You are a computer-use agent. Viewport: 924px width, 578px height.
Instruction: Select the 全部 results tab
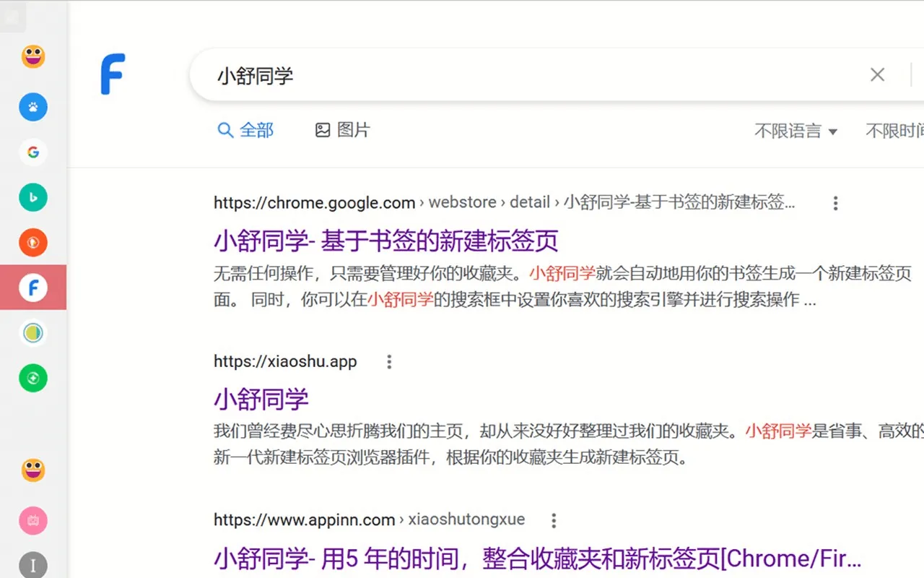pyautogui.click(x=245, y=130)
